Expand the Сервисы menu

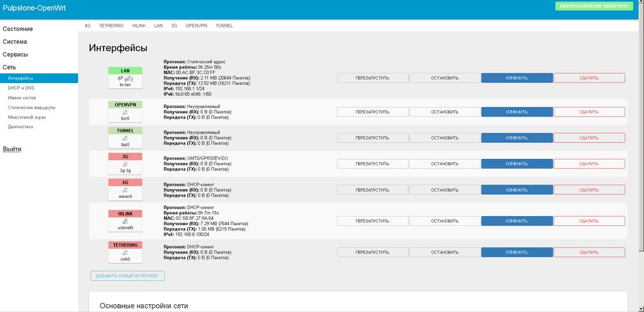15,55
